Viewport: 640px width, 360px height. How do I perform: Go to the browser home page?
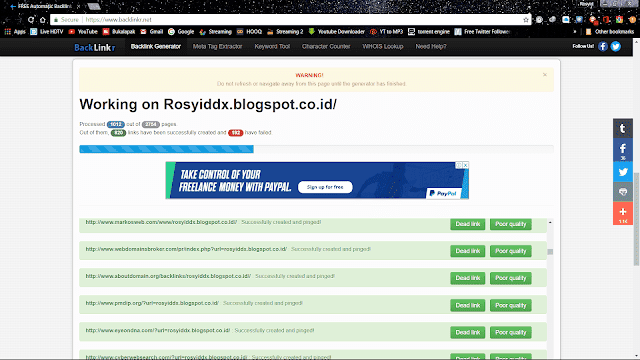tap(42, 20)
